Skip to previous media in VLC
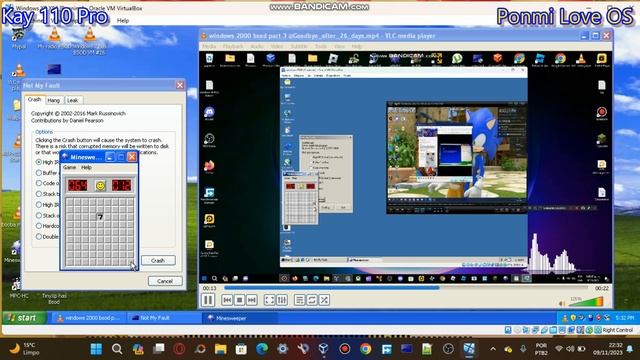 click(227, 300)
